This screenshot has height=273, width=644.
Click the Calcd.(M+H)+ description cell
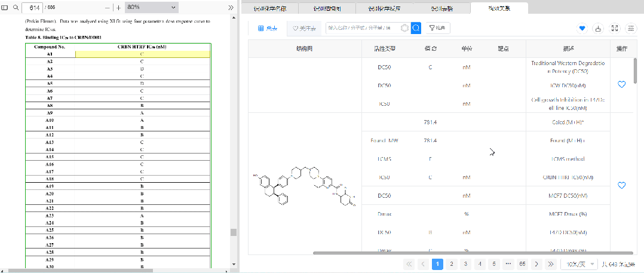pyautogui.click(x=568, y=122)
